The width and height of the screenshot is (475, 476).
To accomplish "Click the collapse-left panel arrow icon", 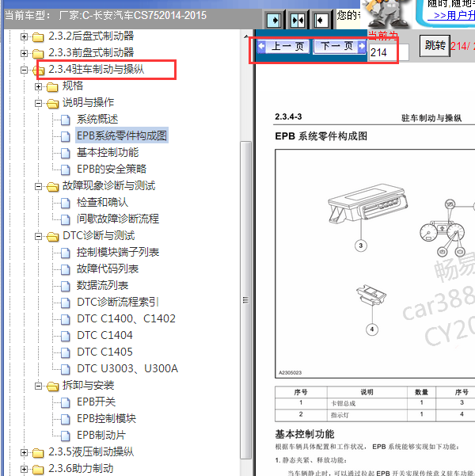I will point(321,21).
